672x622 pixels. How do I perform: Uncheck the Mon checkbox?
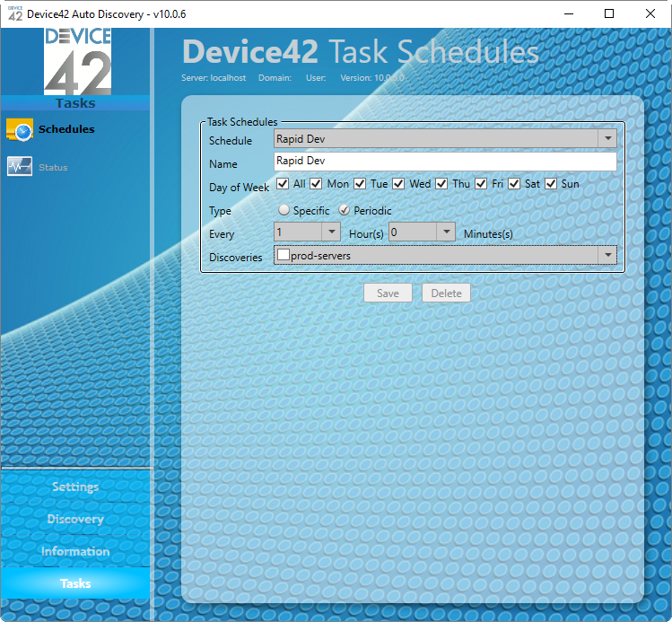pos(316,184)
